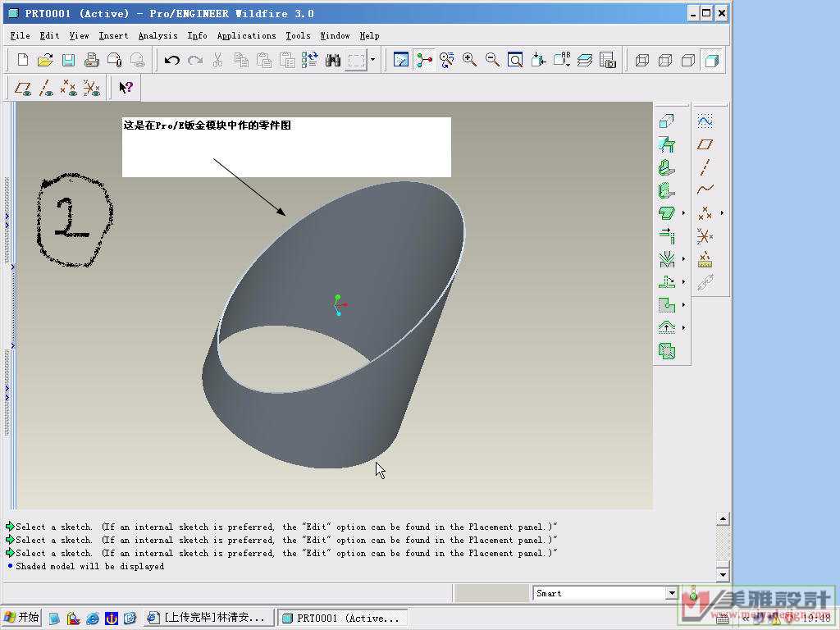
Task: Open the Insert menu
Action: [x=113, y=36]
